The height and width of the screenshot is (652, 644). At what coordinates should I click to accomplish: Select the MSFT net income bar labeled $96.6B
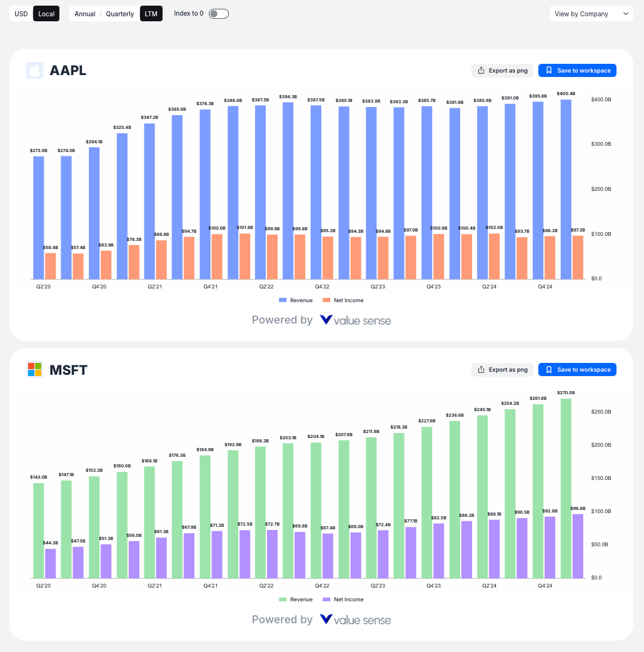(x=578, y=546)
